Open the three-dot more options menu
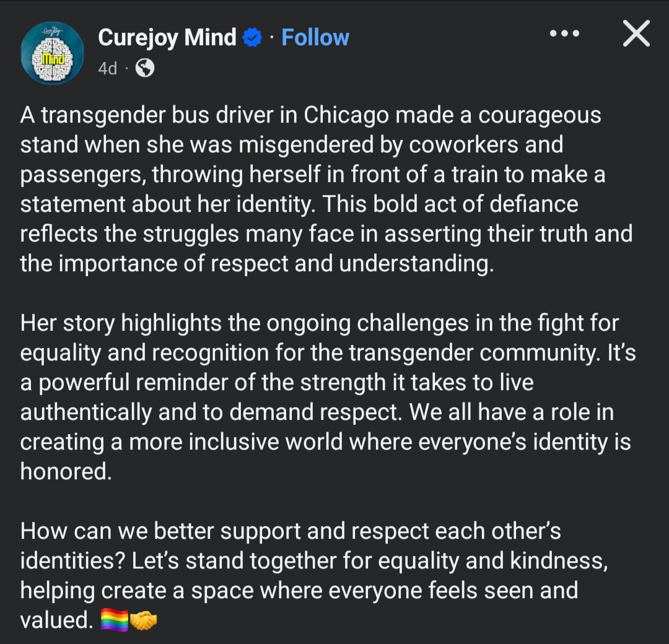Viewport: 669px width, 644px height. [565, 34]
